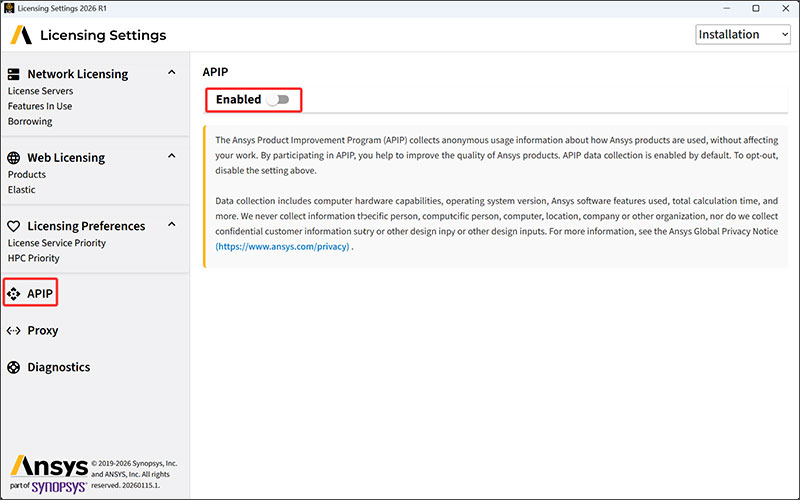Click the Network Licensing server icon
Viewport: 800px width, 500px height.
[x=14, y=74]
